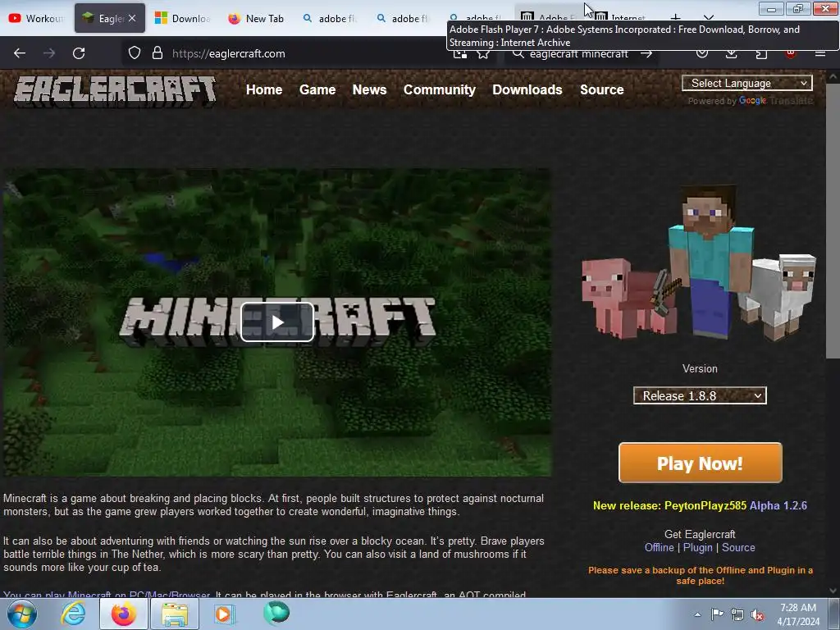Open the Community nav menu item

pos(440,90)
